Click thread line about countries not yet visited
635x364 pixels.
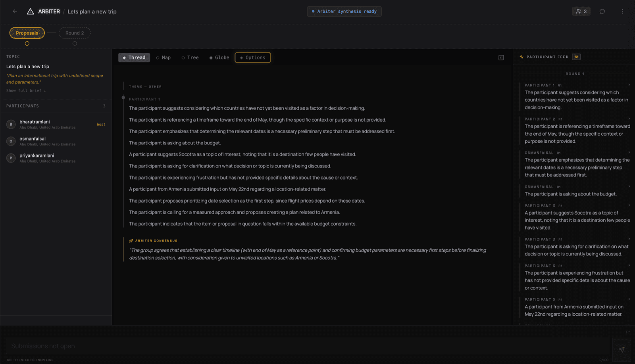click(247, 109)
